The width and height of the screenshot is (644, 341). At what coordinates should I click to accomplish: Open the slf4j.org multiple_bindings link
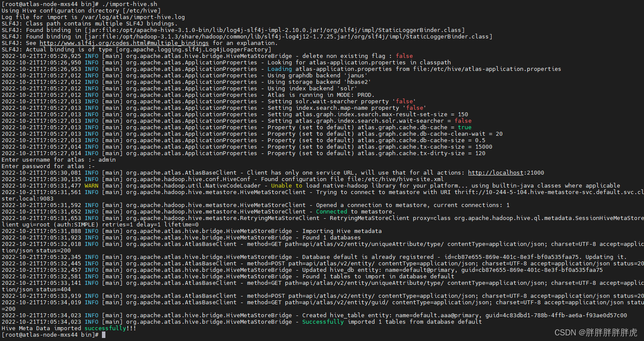point(124,43)
